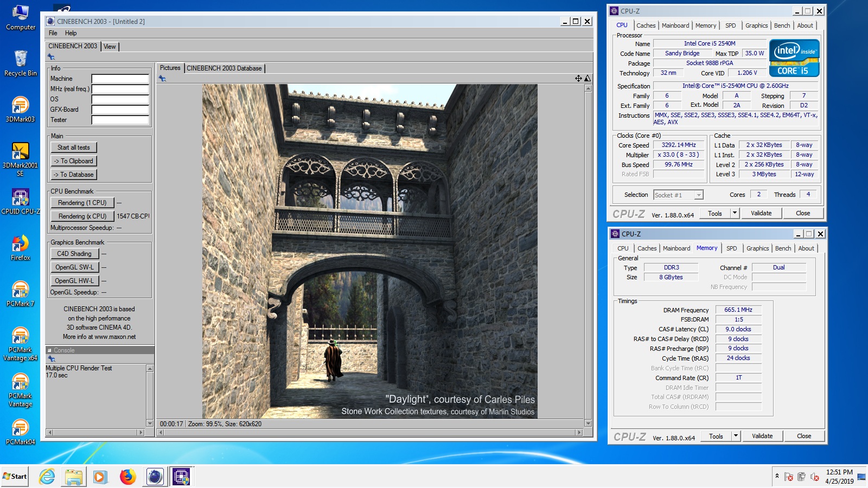
Task: Click the Action Center flag tray icon
Action: click(x=789, y=477)
